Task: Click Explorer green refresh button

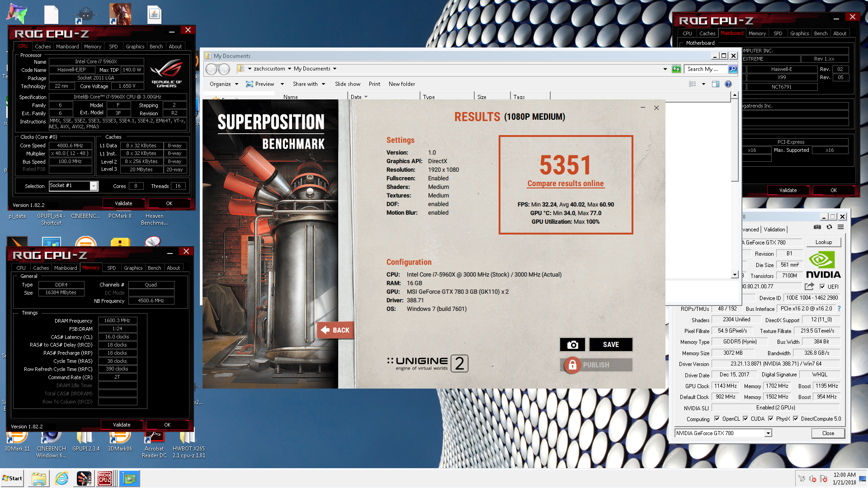Action: click(676, 69)
